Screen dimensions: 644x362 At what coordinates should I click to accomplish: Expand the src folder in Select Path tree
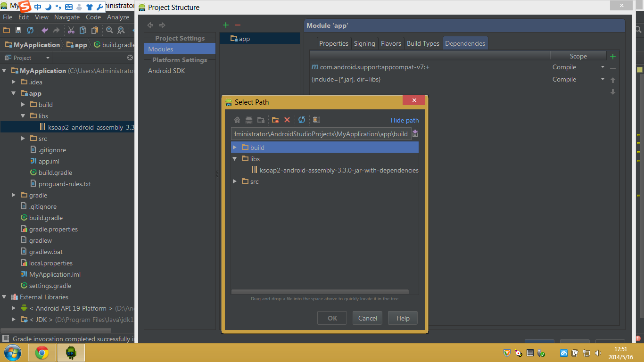click(x=235, y=181)
